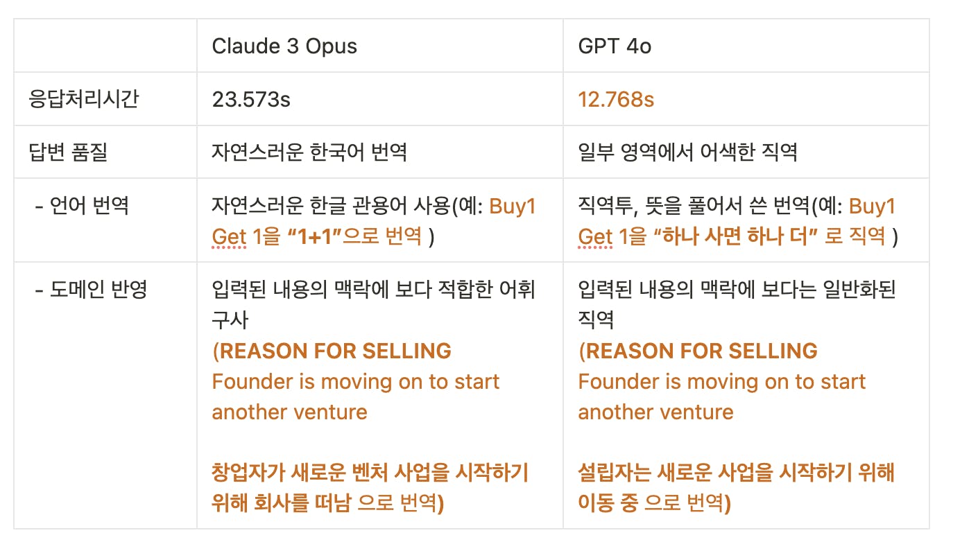Click the "23.573s" response time cell
Image resolution: width=978 pixels, height=560 pixels.
click(251, 99)
